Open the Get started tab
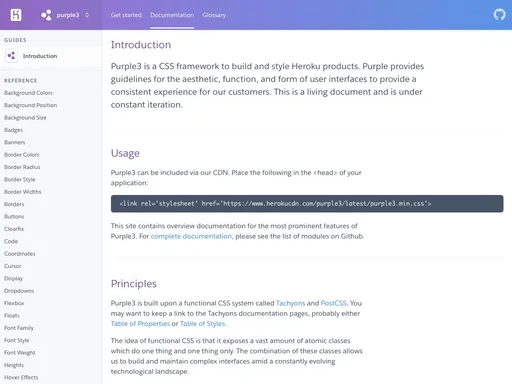The height and width of the screenshot is (384, 512). coord(126,15)
